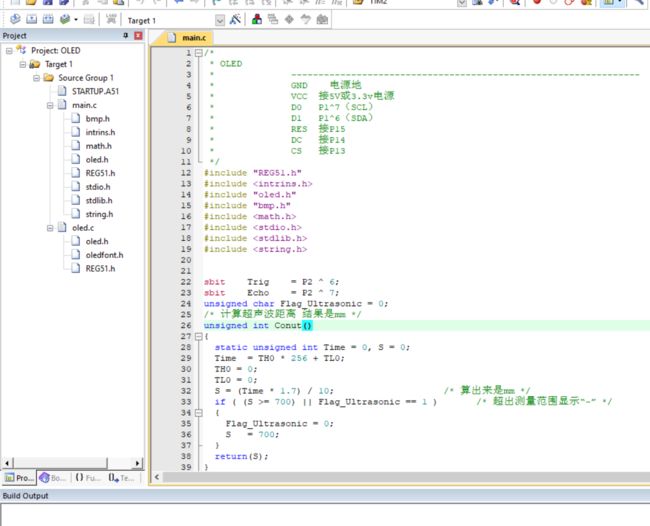The height and width of the screenshot is (526, 650).
Task: Pin the Project panel with pushpin icon
Action: 126,36
